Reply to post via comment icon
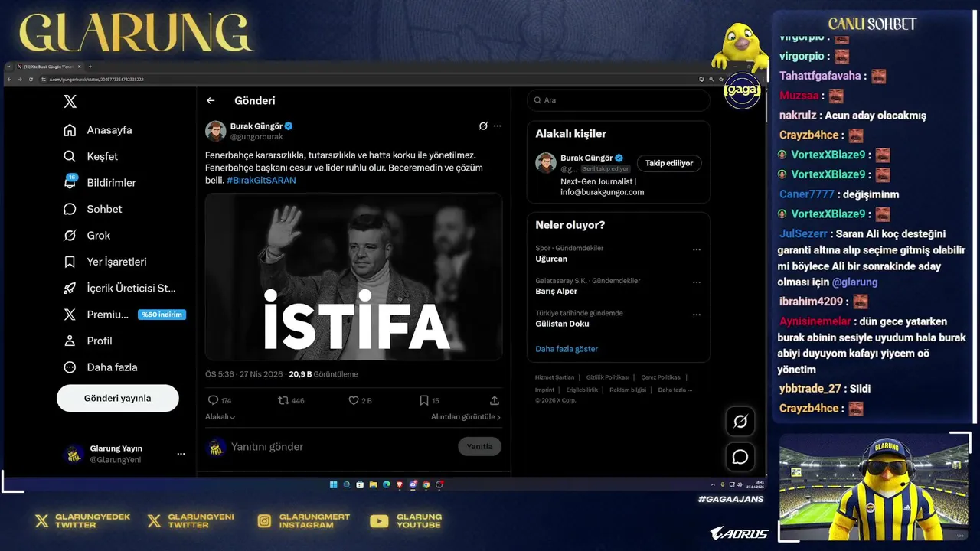 (213, 400)
